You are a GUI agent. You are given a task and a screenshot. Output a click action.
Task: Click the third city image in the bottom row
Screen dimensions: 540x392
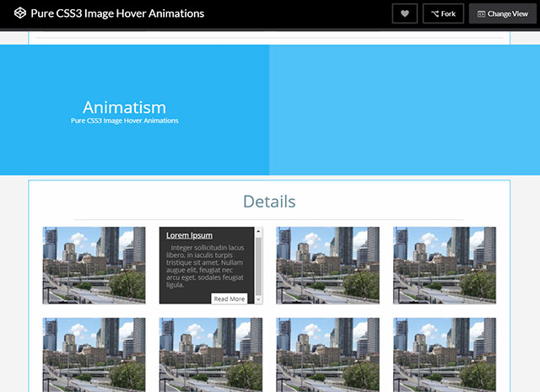point(327,354)
